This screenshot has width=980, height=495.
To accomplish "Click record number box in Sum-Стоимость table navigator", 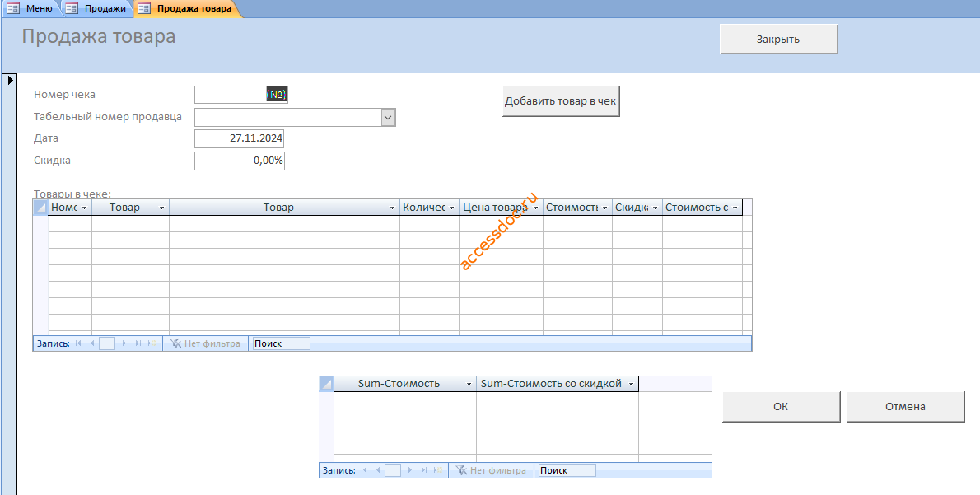I will tap(393, 470).
